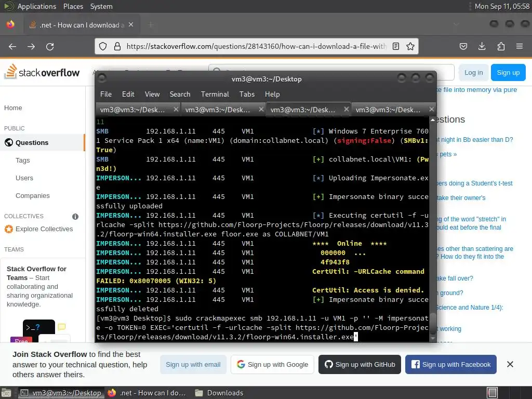
Task: Open "pets »" link behind terminal
Action: pos(448,154)
